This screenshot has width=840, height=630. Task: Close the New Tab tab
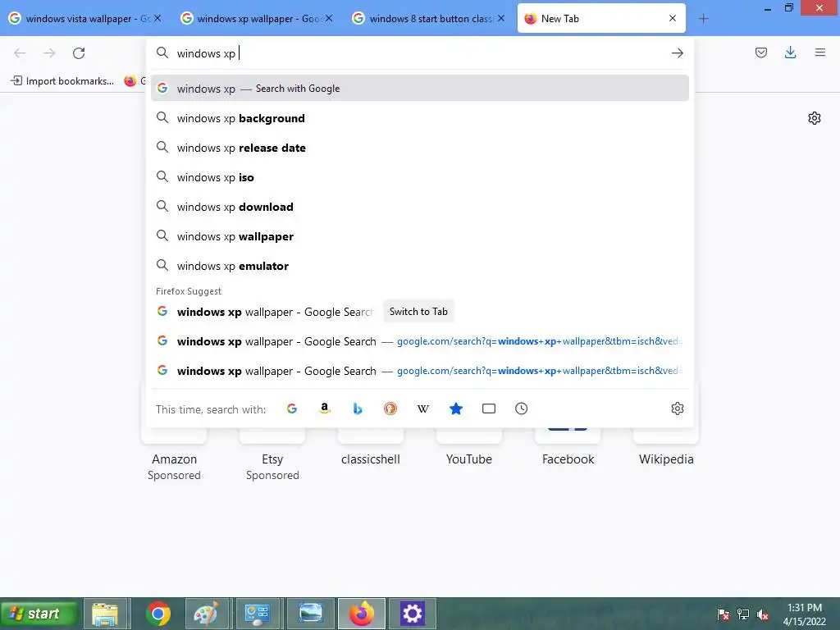coord(673,18)
